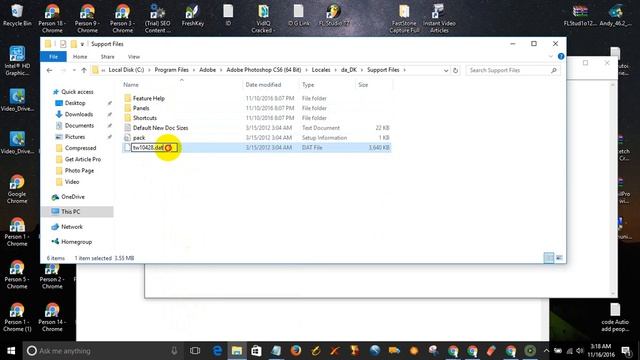The height and width of the screenshot is (360, 640).
Task: Open Get Article Pro folder in sidebar
Action: click(82, 159)
